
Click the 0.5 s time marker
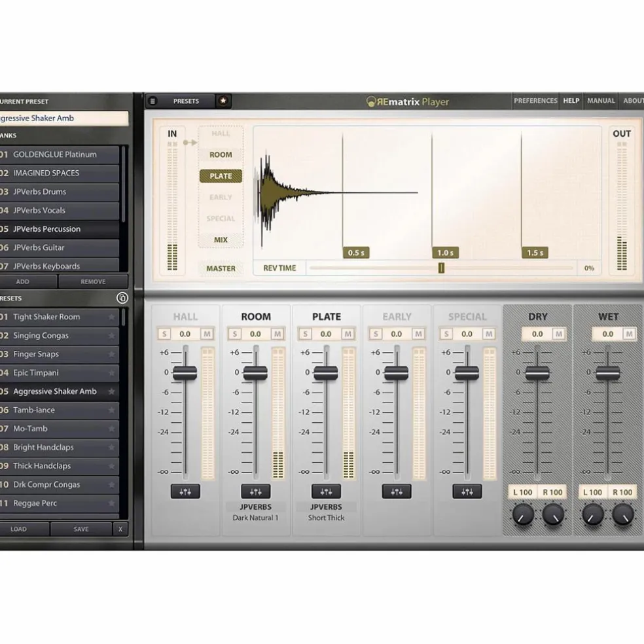pyautogui.click(x=356, y=253)
